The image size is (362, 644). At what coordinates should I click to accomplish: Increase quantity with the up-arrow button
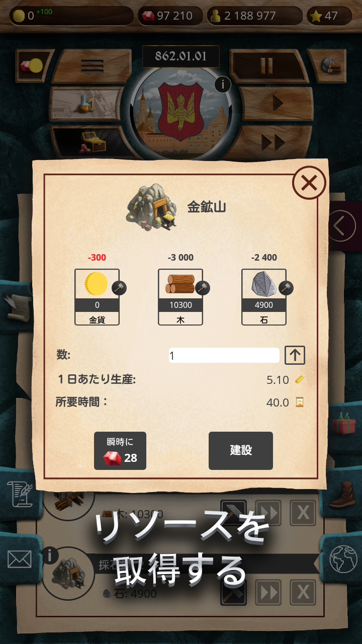[295, 355]
